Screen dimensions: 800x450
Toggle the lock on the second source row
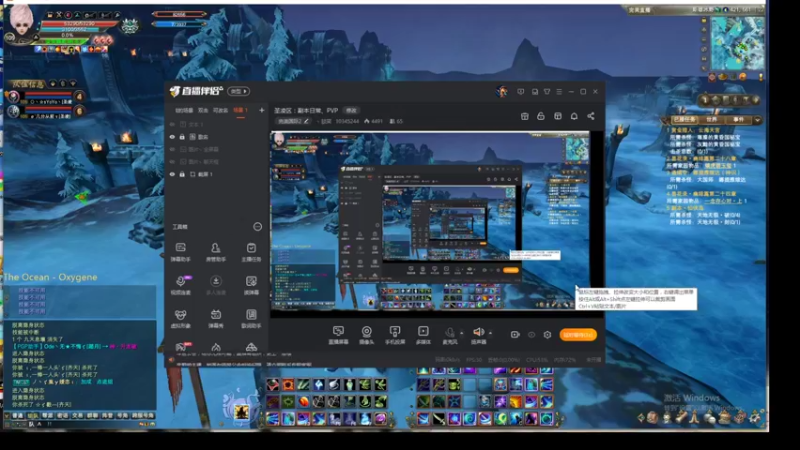(182, 137)
